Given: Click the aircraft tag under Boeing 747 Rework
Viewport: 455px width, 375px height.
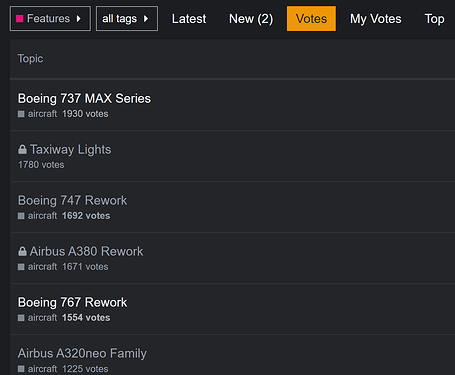Looking at the screenshot, I should [38, 216].
